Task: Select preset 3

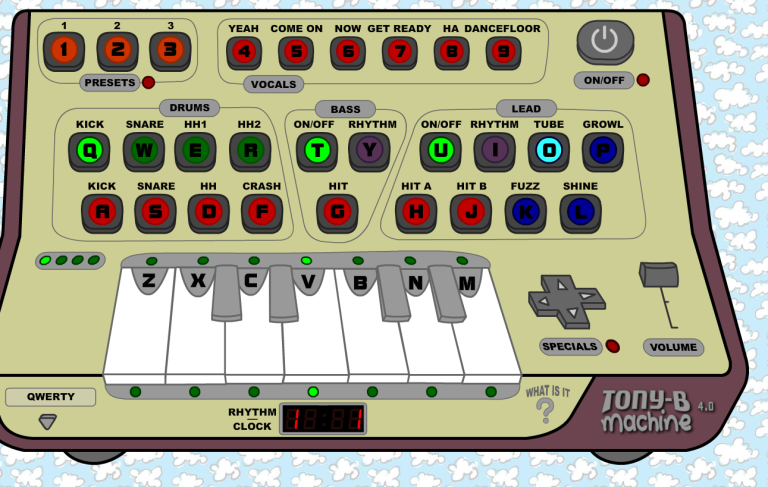Action: (170, 49)
